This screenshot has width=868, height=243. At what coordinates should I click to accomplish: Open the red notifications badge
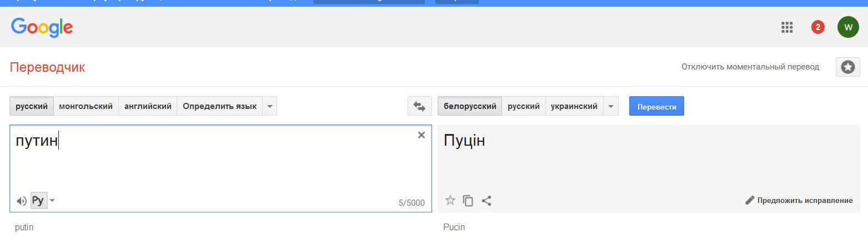point(817,27)
